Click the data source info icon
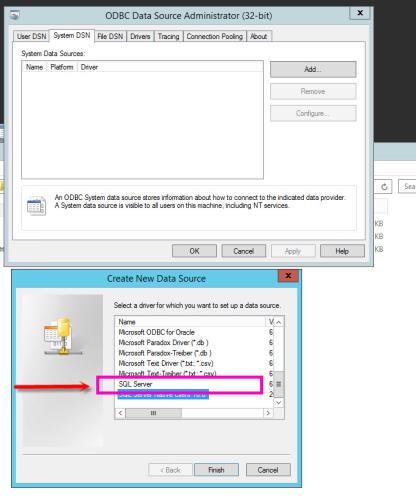Image resolution: width=416 pixels, height=500 pixels. point(36,206)
